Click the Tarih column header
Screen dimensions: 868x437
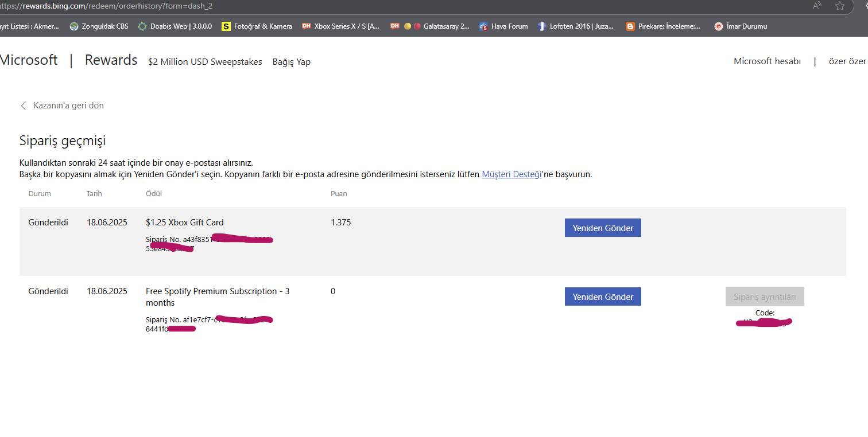click(94, 194)
